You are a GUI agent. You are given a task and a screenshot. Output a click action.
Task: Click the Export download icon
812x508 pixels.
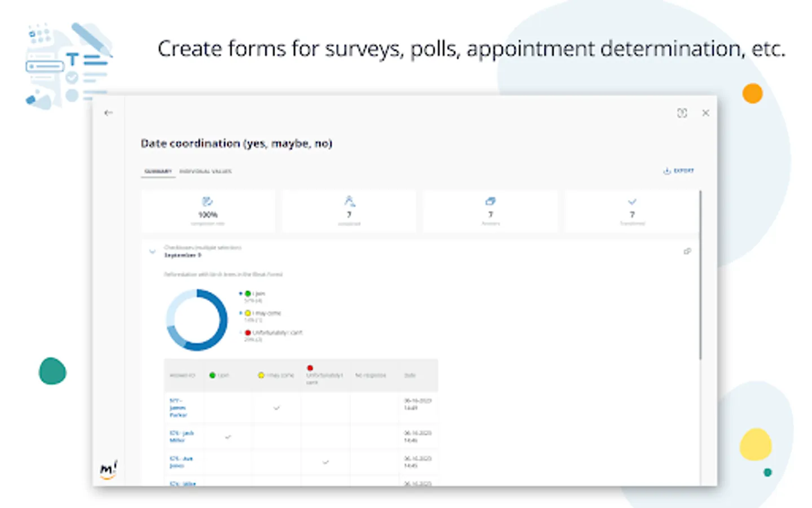[x=667, y=171]
